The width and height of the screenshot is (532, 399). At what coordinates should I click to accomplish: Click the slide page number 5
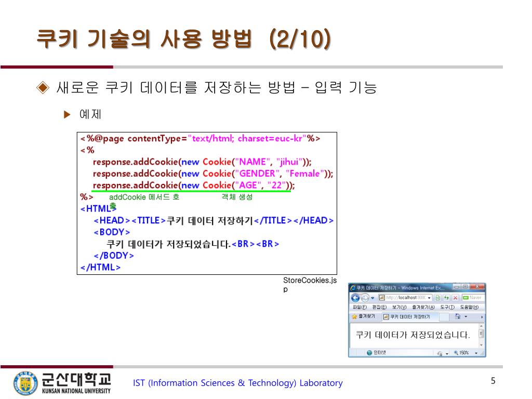point(493,381)
